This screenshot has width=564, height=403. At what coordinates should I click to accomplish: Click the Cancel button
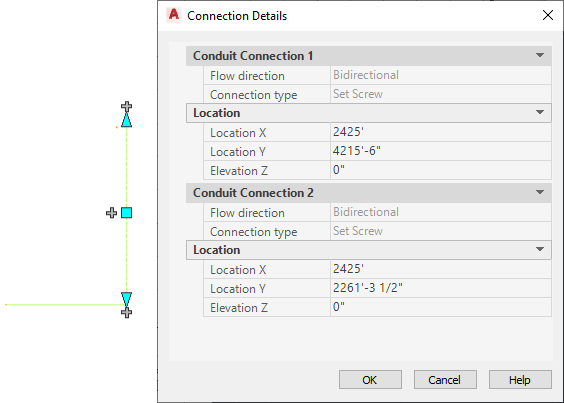[445, 380]
